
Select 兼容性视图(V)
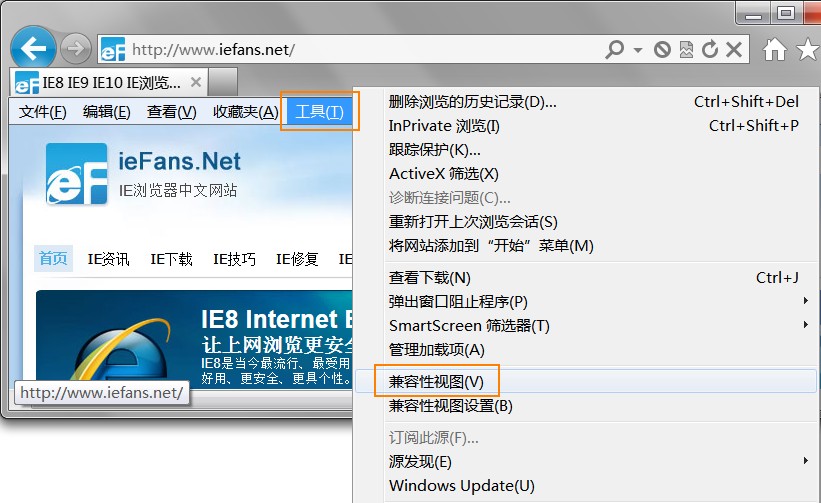coord(585,382)
